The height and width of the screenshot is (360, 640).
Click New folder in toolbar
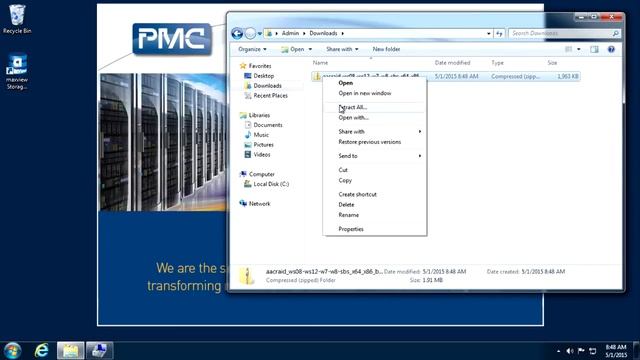386,49
